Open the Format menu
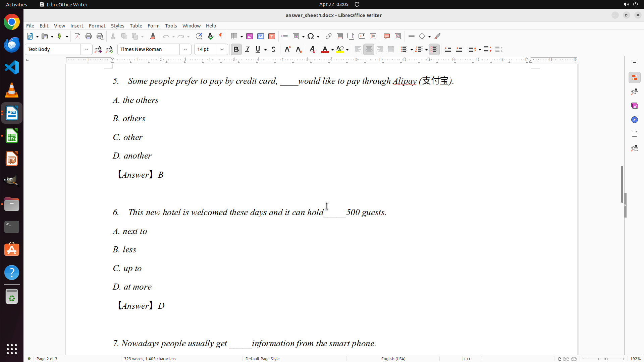The height and width of the screenshot is (362, 644). point(97,25)
